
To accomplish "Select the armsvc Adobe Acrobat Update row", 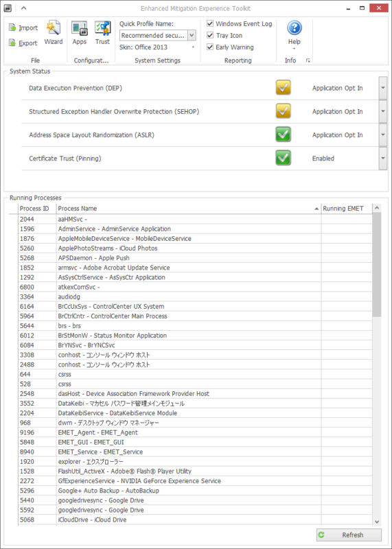I will 196,268.
